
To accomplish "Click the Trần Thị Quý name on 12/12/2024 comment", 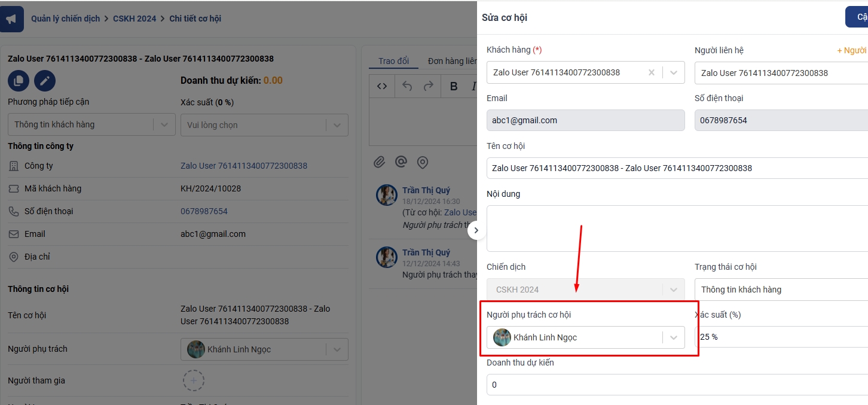I will click(x=426, y=252).
